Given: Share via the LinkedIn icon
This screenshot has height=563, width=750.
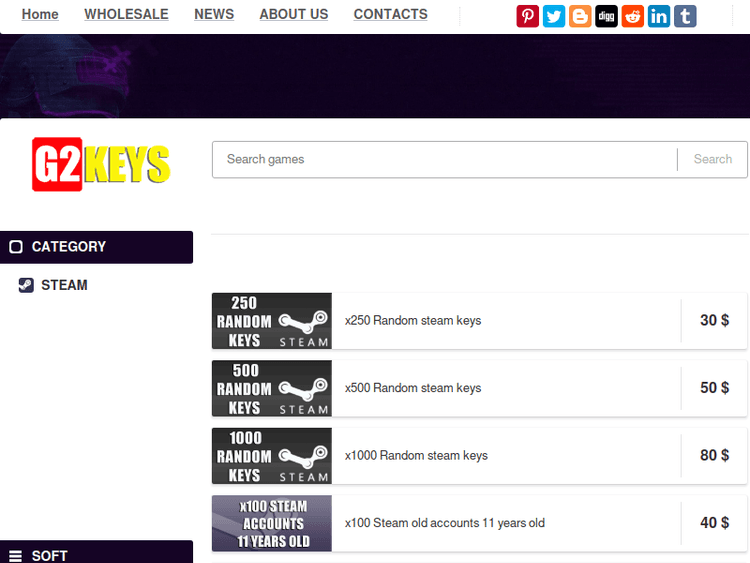Looking at the screenshot, I should (x=658, y=16).
